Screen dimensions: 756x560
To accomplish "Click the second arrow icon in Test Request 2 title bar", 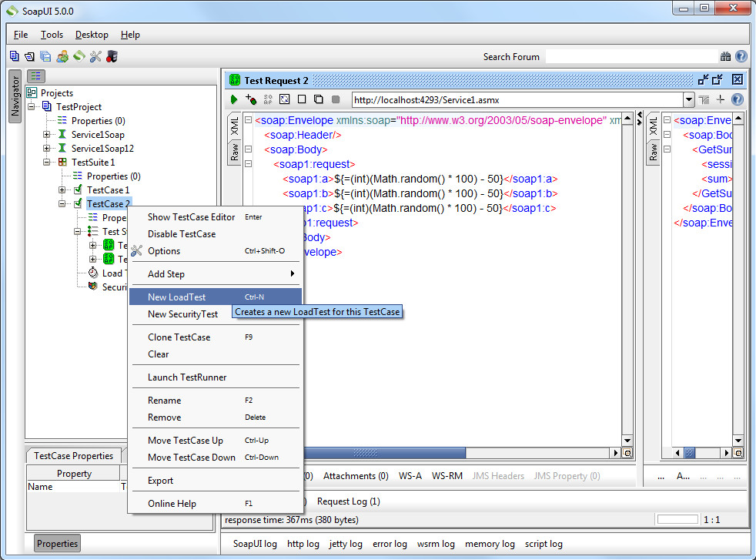I will [718, 79].
